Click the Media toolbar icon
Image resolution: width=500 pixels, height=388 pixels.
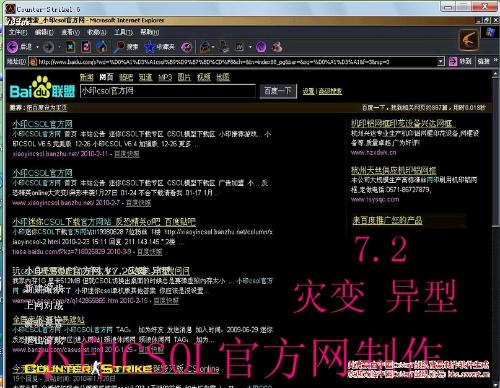(x=186, y=47)
